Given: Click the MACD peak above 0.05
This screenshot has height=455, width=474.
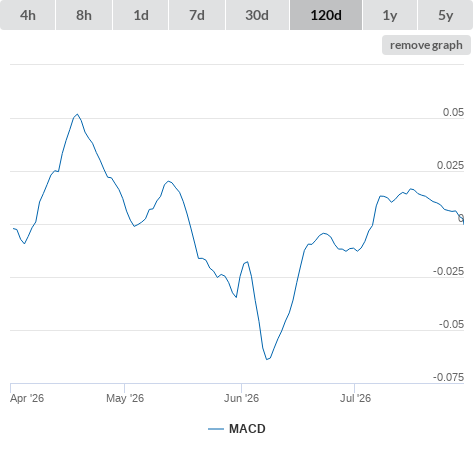Looking at the screenshot, I should coord(77,114).
